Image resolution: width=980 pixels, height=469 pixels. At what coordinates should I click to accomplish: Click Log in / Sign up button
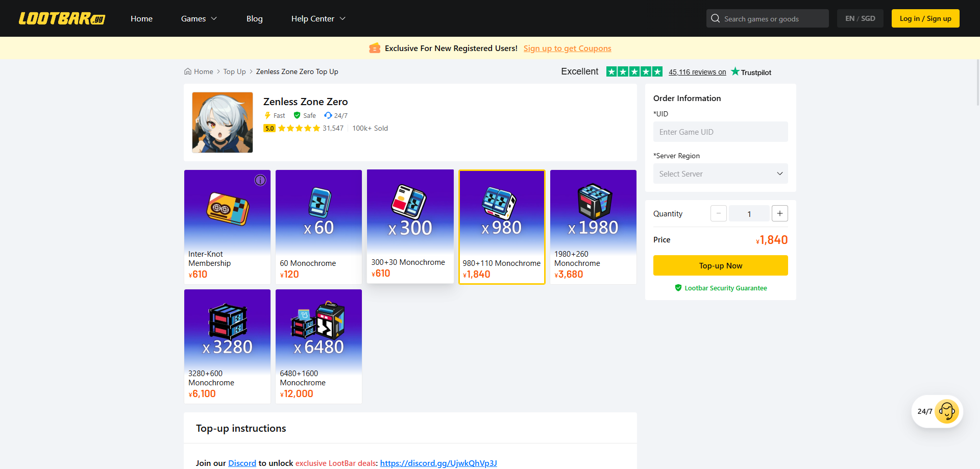pyautogui.click(x=925, y=18)
